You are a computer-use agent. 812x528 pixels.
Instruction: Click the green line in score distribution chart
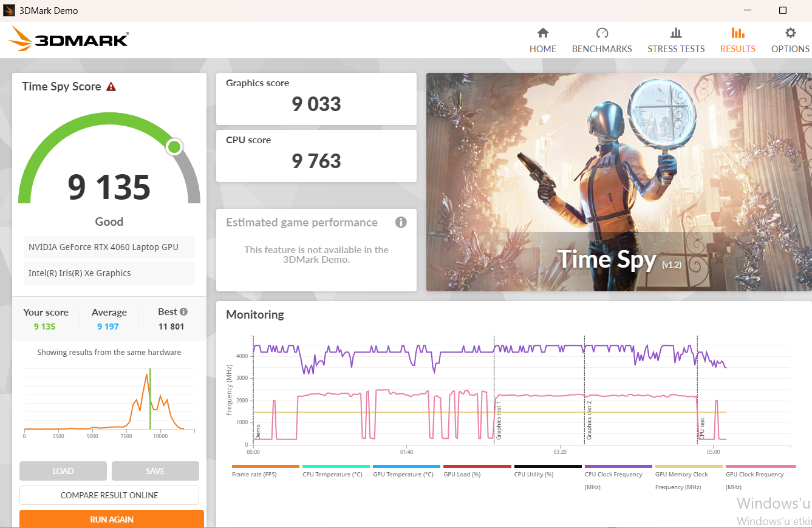(150, 399)
